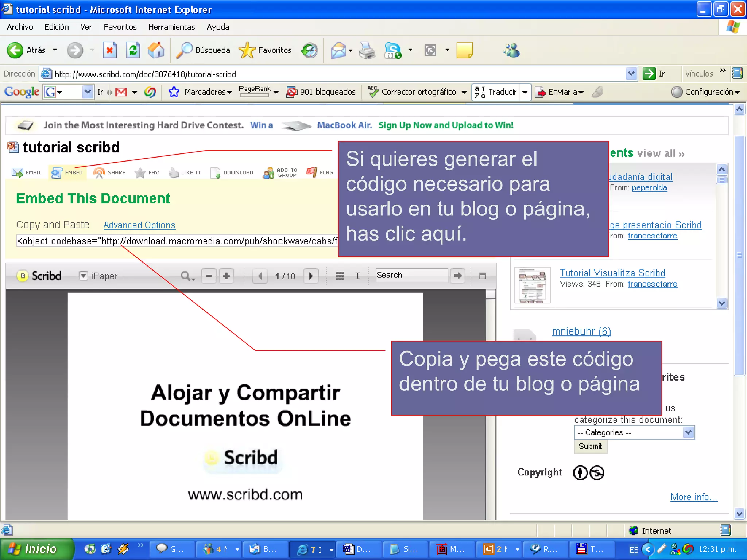This screenshot has height=560, width=747.
Task: Click DOWNLOAD document icon
Action: tap(232, 172)
